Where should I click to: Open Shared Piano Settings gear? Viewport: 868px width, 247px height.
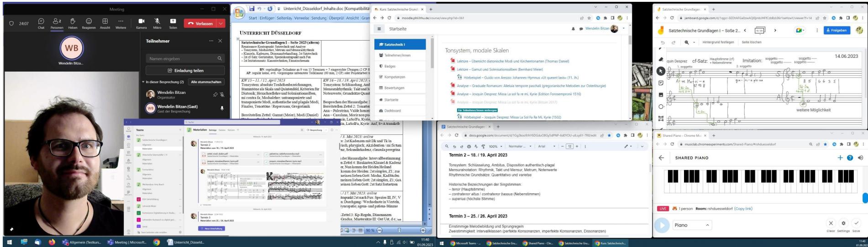[843, 223]
